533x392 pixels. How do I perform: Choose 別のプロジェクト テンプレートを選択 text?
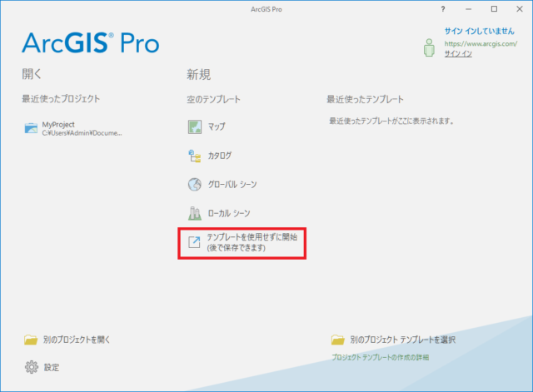403,340
